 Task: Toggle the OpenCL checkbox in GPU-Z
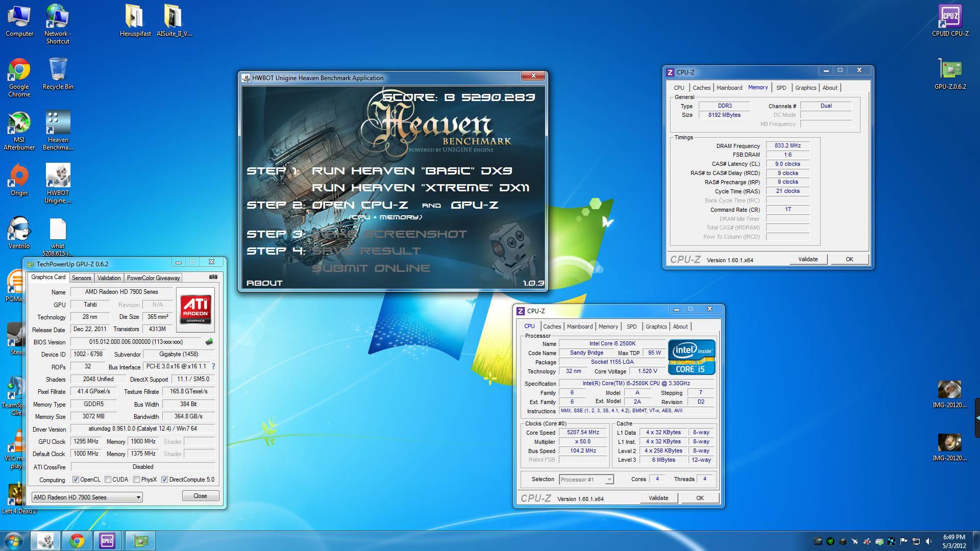76,480
